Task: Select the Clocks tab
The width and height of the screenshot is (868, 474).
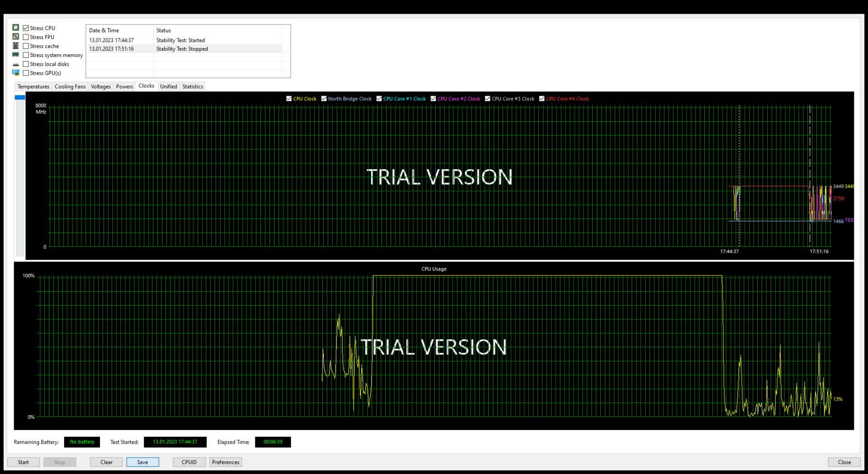Action: pos(146,86)
